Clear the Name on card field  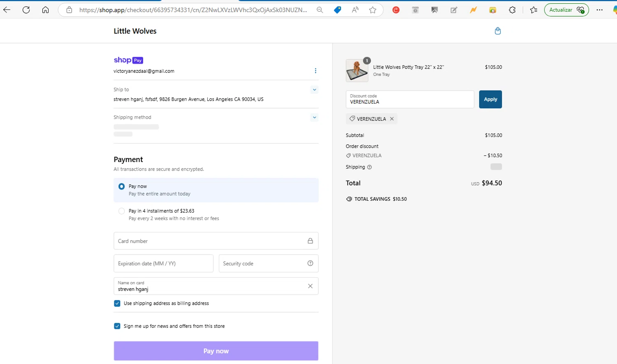(x=310, y=286)
